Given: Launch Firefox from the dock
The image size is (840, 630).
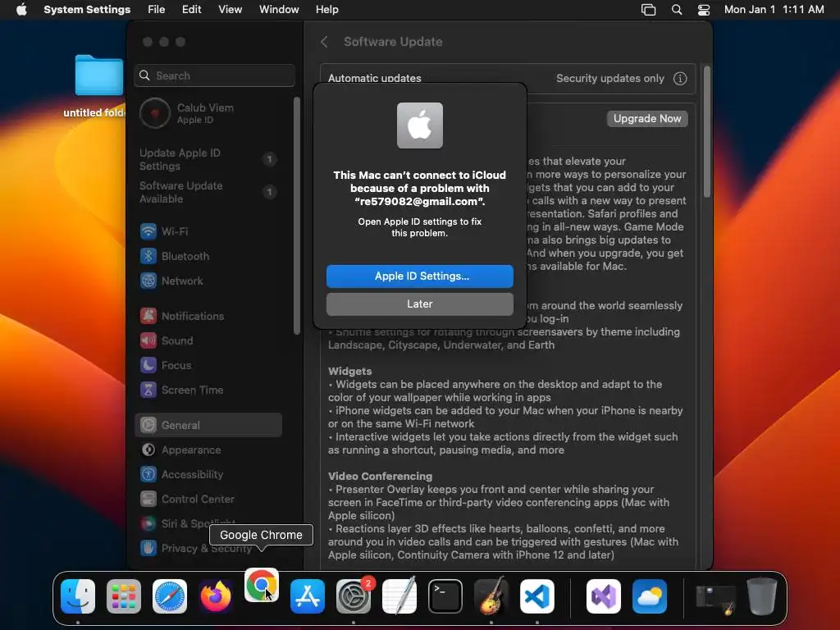Looking at the screenshot, I should point(216,596).
